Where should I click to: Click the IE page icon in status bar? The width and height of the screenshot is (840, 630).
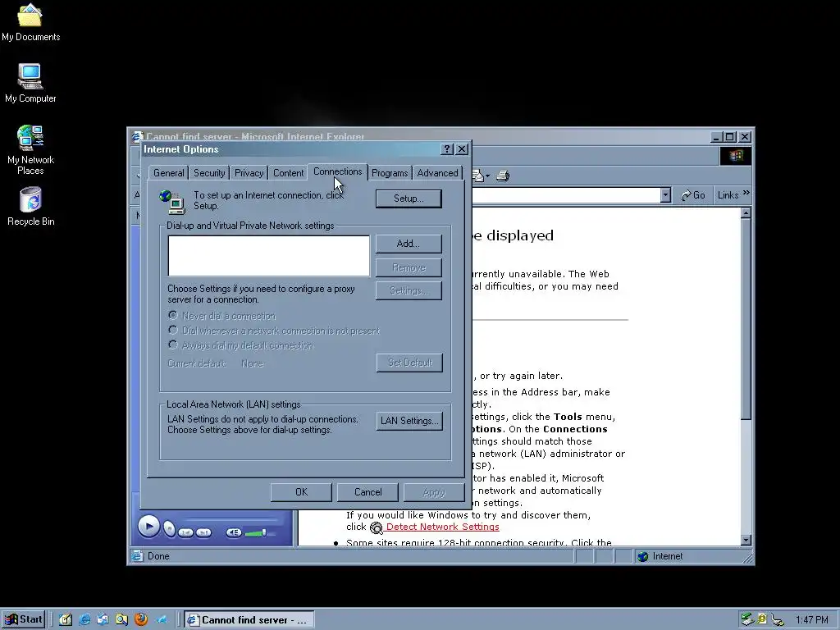click(x=137, y=556)
